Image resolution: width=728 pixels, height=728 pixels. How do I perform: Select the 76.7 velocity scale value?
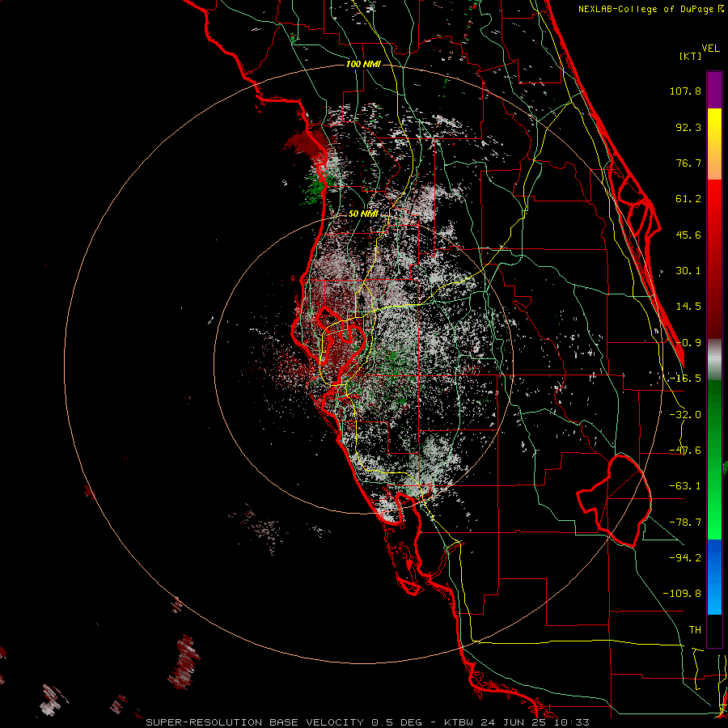tap(688, 163)
